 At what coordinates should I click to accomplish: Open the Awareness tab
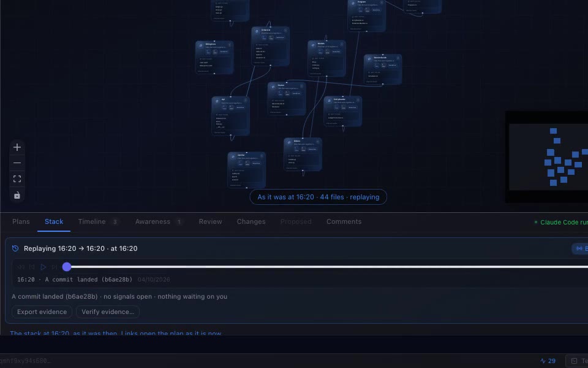pos(159,221)
